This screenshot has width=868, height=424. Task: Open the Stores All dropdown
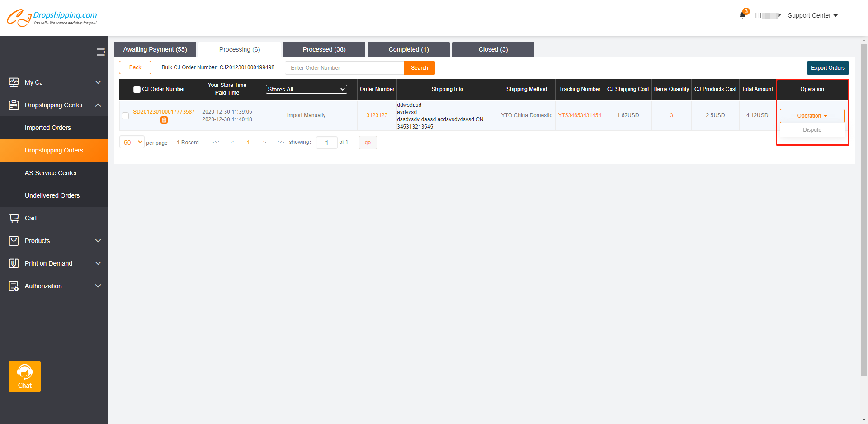point(306,89)
